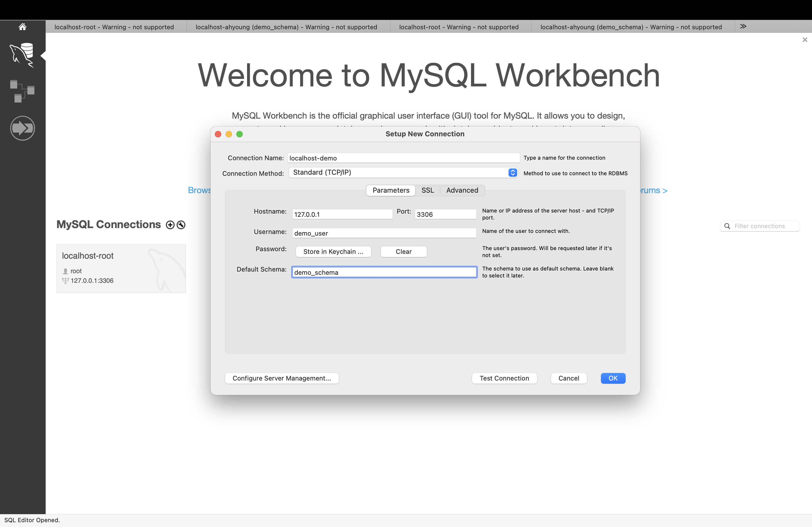Click 'Name of the user to connect with.' hint
Viewport: 812px width, 527px height.
(x=526, y=231)
